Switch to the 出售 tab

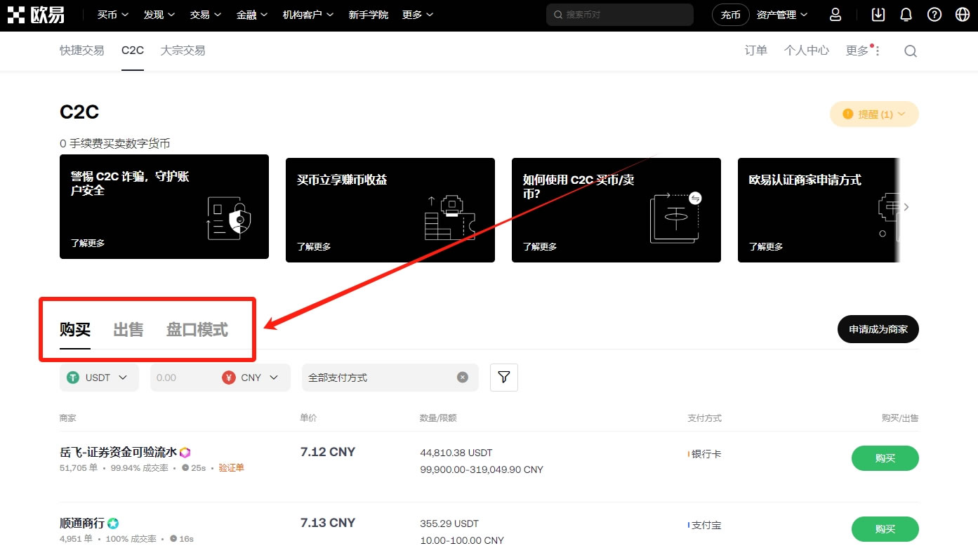click(128, 330)
